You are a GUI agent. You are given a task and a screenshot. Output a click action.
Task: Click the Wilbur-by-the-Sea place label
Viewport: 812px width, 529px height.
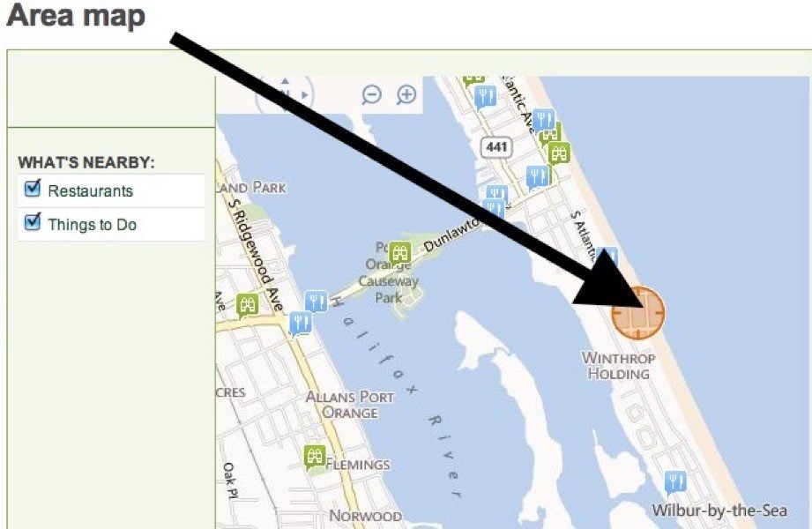(719, 510)
